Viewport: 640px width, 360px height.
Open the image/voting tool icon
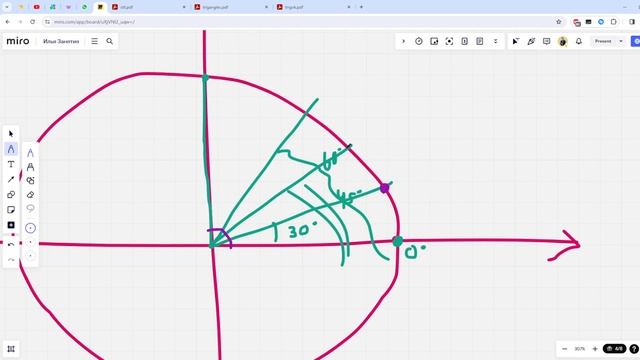click(434, 41)
